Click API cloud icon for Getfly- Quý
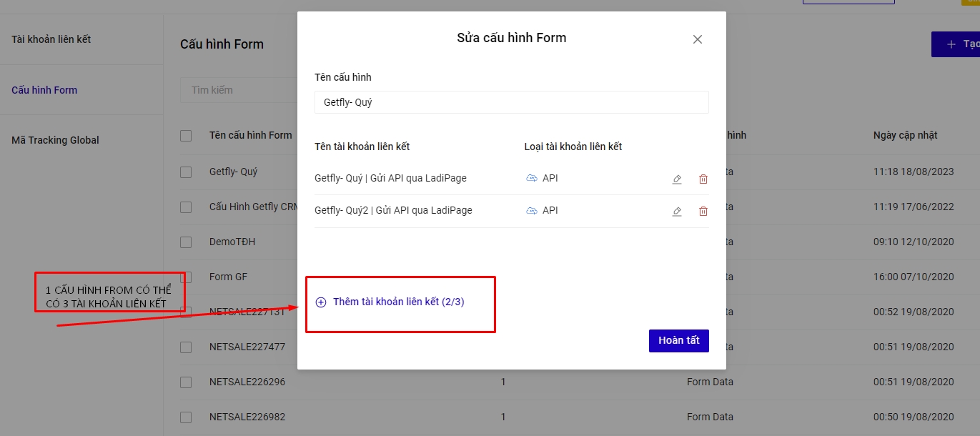Screen dimensions: 980x436 coord(532,178)
